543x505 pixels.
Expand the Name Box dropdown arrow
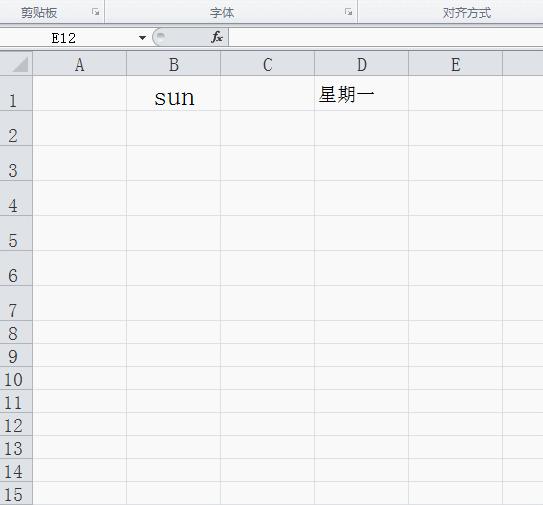click(x=142, y=37)
